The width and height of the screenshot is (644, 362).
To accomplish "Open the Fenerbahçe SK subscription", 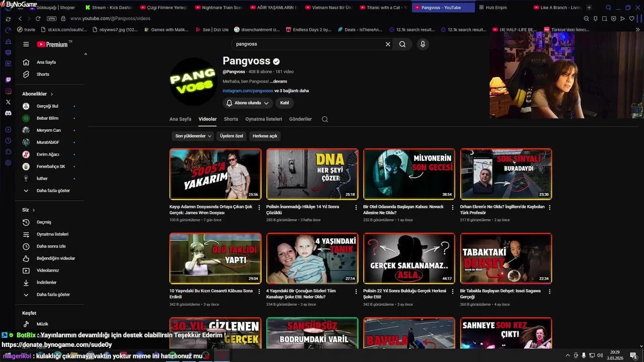I will pos(50,166).
